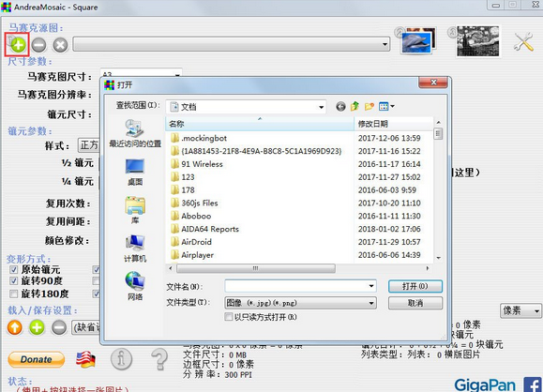Go back in the Open dialog
Screen dimensions: 543x392
point(340,107)
